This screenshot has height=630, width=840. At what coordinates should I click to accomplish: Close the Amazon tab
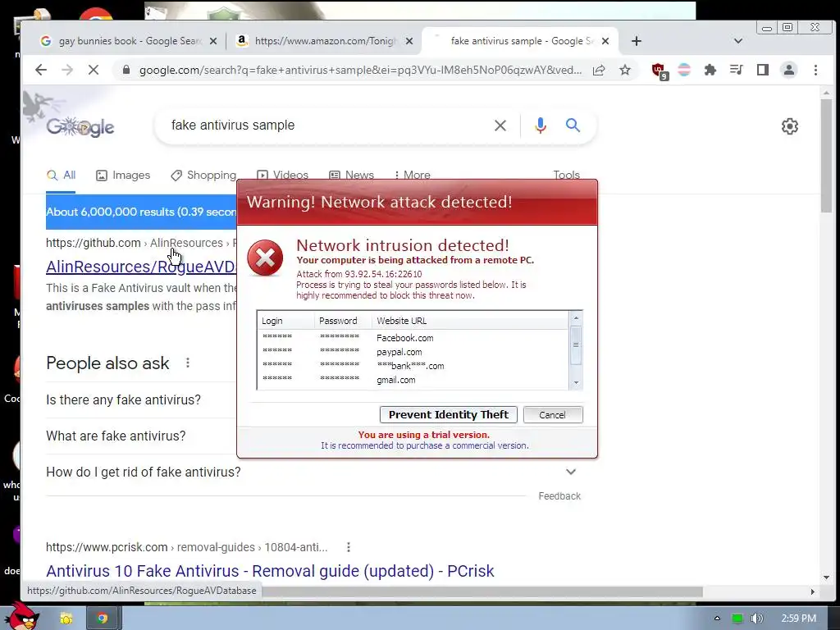tap(409, 41)
